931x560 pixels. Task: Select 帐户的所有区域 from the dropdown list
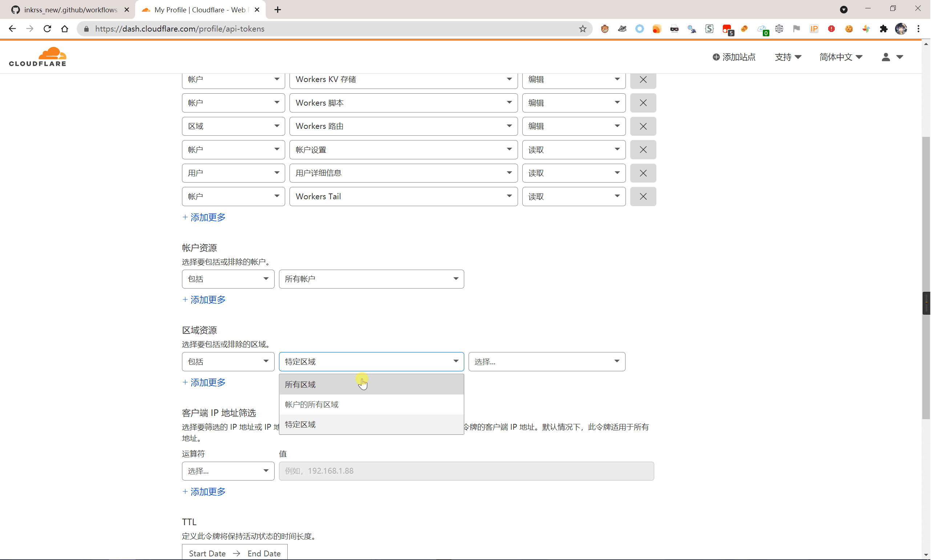click(371, 405)
